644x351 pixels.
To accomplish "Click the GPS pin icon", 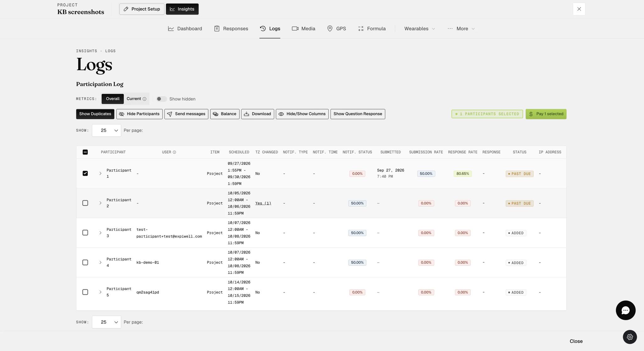I will tap(330, 29).
